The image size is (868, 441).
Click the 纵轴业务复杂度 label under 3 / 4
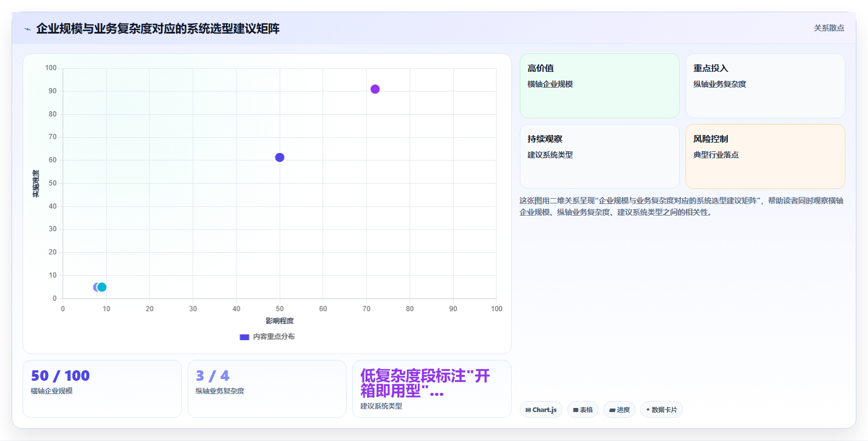pos(220,391)
